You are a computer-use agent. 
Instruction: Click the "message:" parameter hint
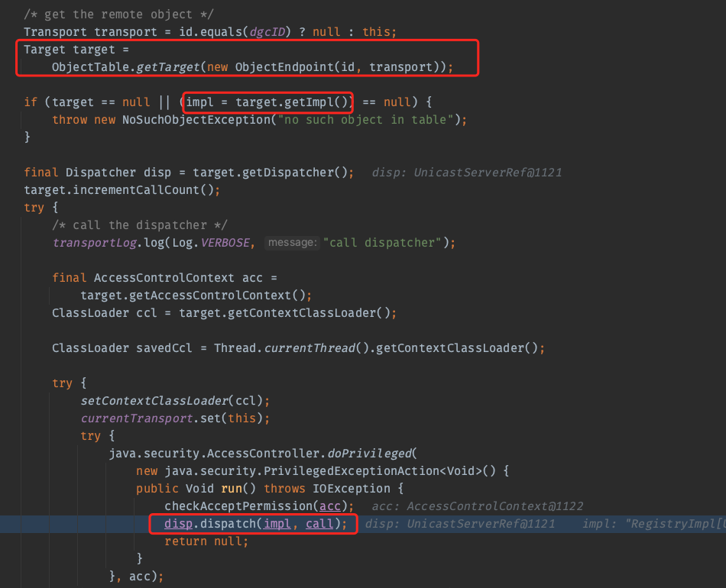pyautogui.click(x=292, y=243)
